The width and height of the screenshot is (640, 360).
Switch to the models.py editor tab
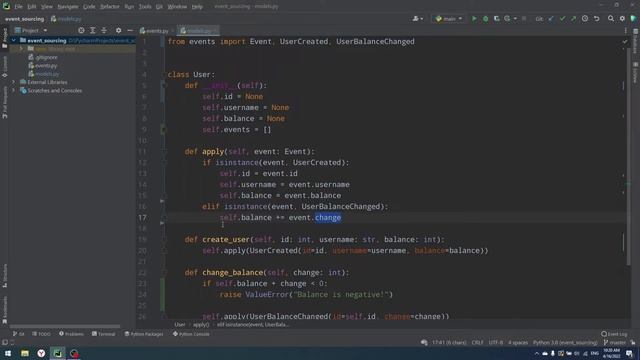(198, 31)
